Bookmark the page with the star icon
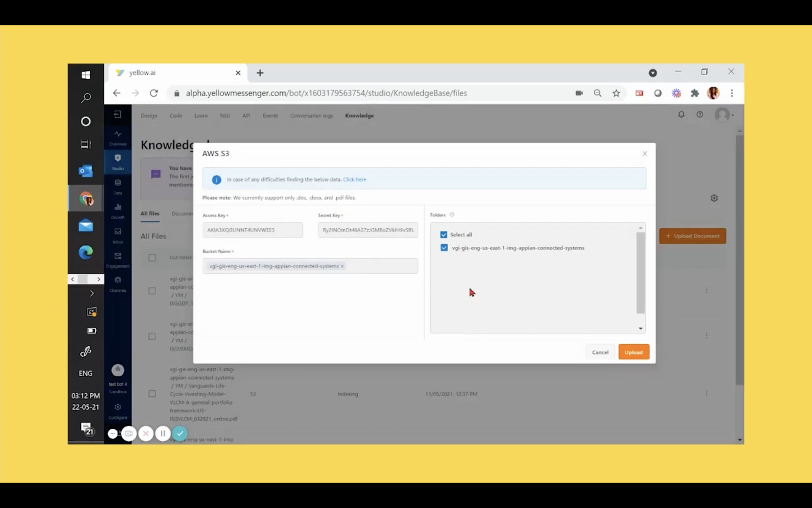The height and width of the screenshot is (508, 812). coord(616,93)
